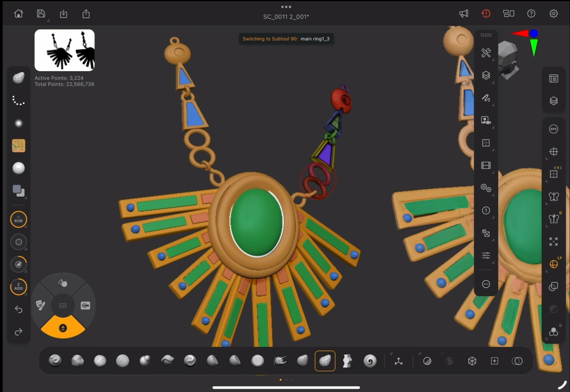Save the project with the floppy disk icon

tap(41, 14)
